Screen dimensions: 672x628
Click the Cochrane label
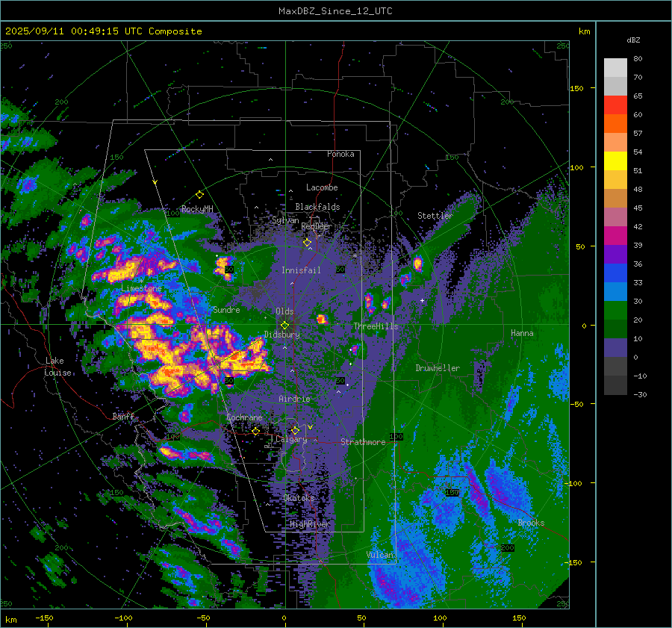[x=244, y=417]
